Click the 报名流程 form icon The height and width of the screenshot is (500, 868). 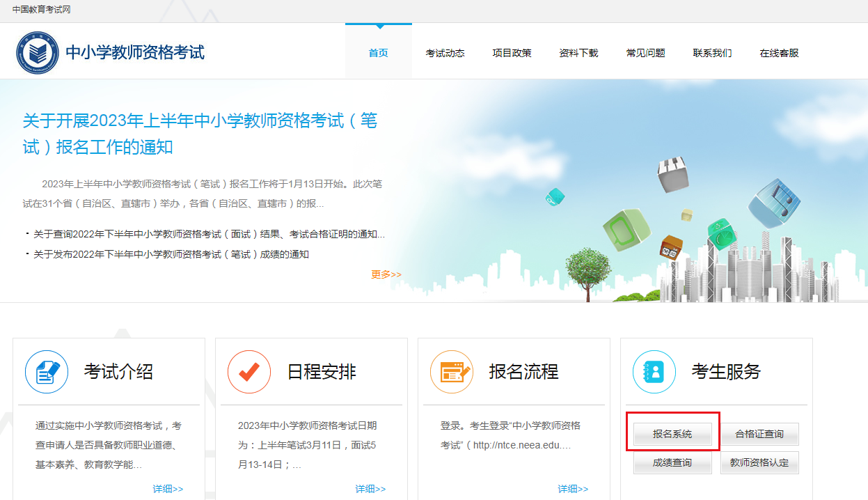point(452,372)
